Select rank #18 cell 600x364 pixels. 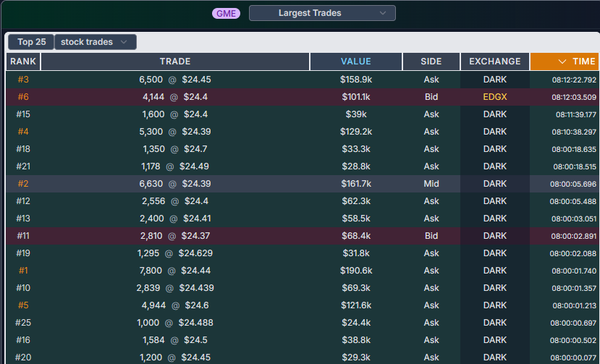point(23,149)
